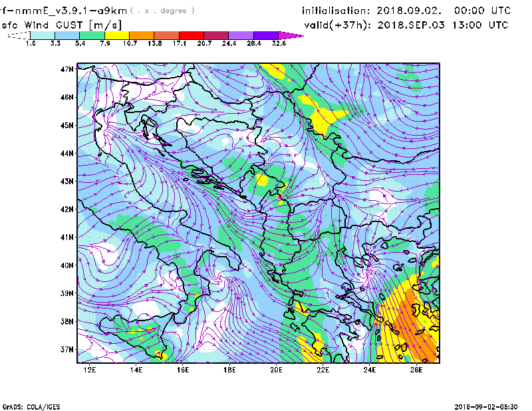Screen dimensions: 532x411
Task: Select the green 5.4–7.9 legend swatch
Action: click(x=92, y=35)
